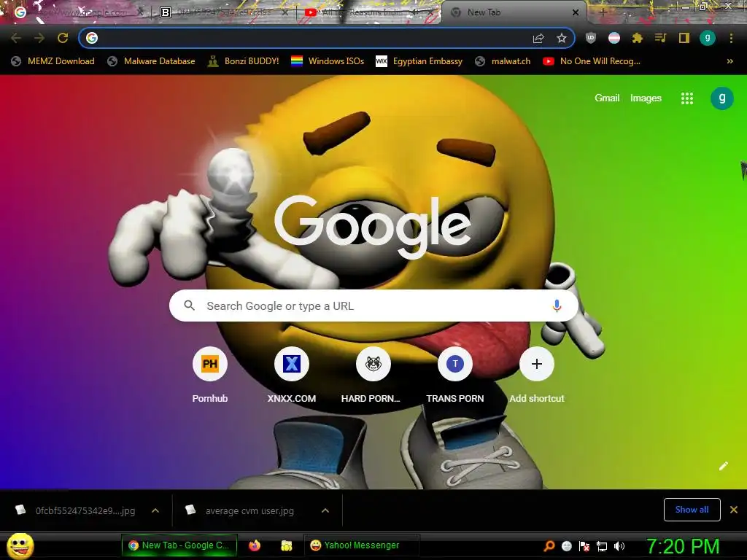Open the network tray icon
The width and height of the screenshot is (747, 560).
click(602, 546)
